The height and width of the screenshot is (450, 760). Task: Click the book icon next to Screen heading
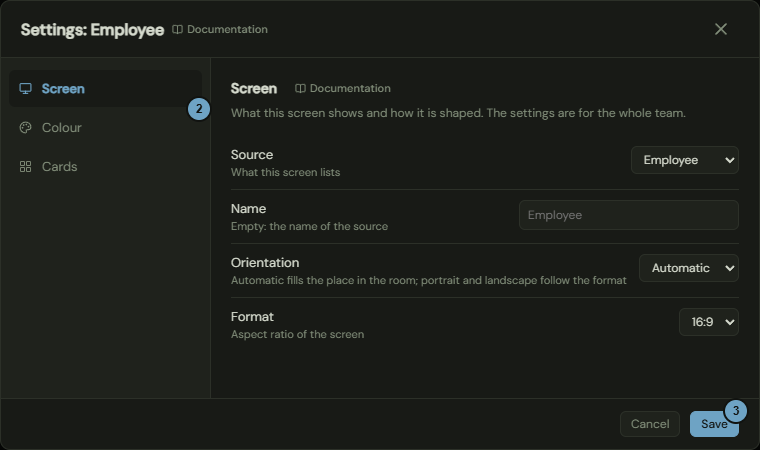pos(300,88)
